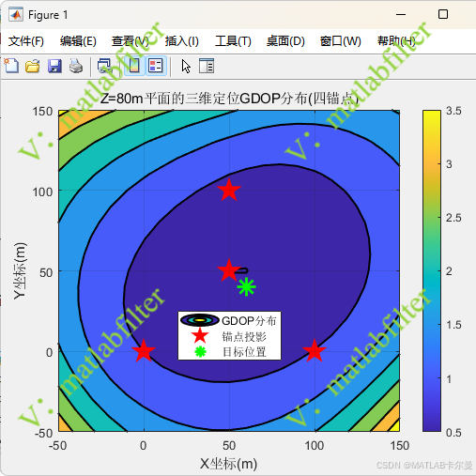The width and height of the screenshot is (476, 476).
Task: Click the New Figure toolbar icon
Action: pyautogui.click(x=11, y=66)
